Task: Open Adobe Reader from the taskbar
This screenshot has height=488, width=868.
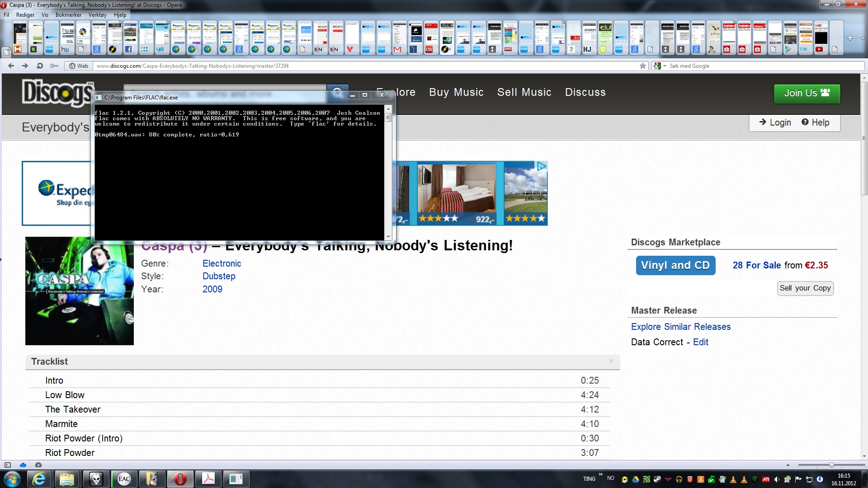Action: (208, 479)
